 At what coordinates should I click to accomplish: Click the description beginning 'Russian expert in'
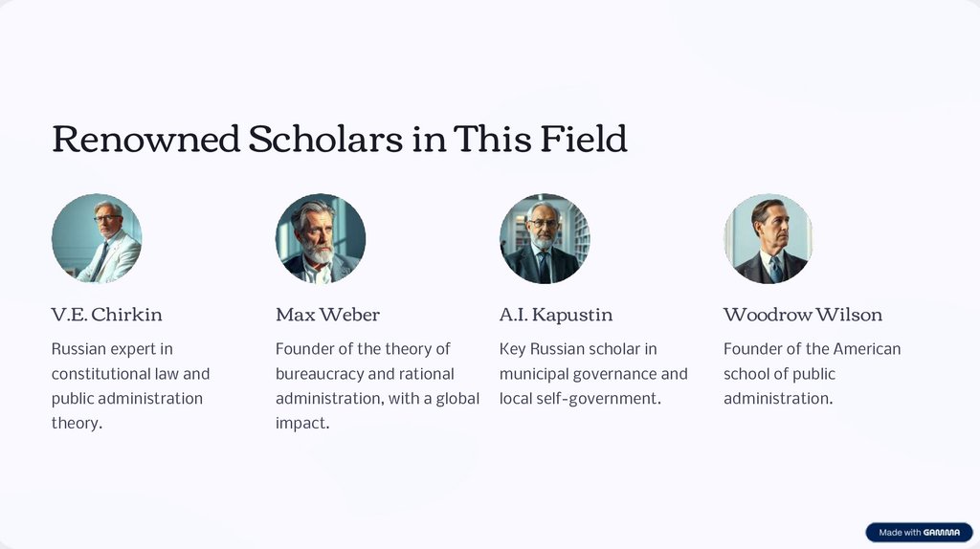tap(130, 385)
